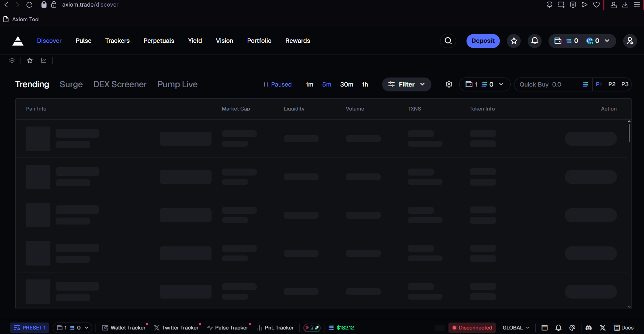The width and height of the screenshot is (644, 334).
Task: Click the footer bell icon
Action: (x=558, y=328)
